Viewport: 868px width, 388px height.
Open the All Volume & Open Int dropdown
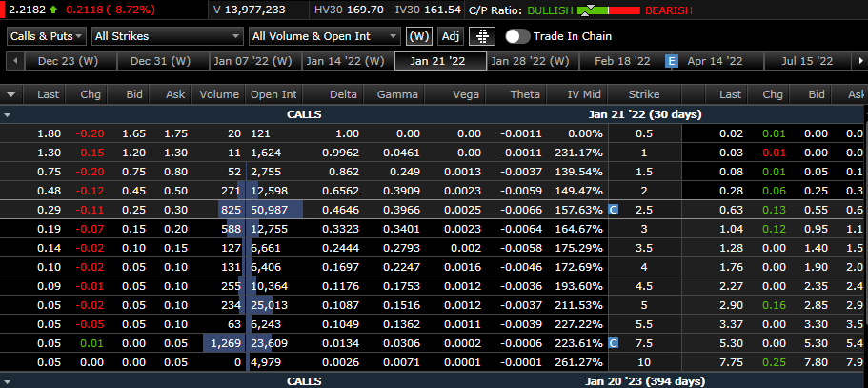click(325, 36)
